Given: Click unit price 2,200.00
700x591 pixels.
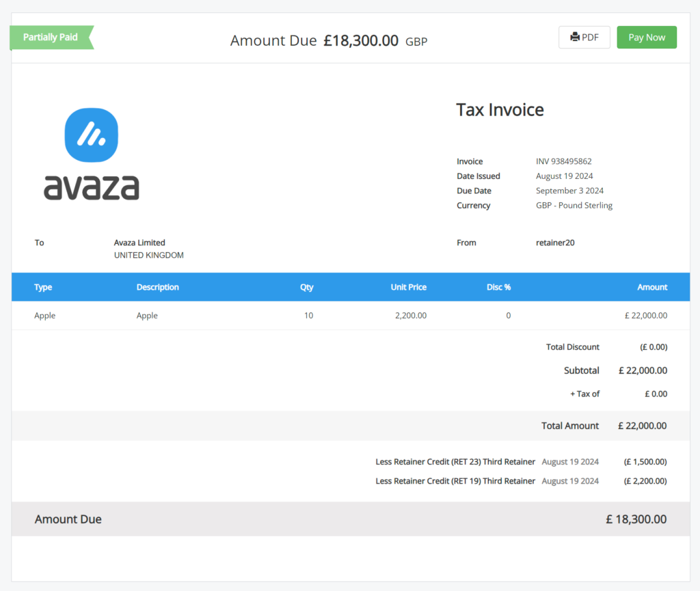Looking at the screenshot, I should [x=411, y=316].
